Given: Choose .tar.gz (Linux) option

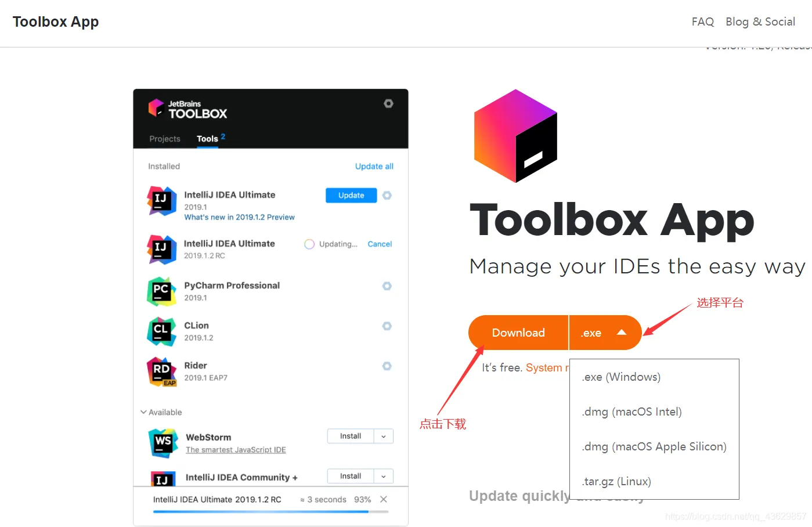Looking at the screenshot, I should tap(655, 481).
